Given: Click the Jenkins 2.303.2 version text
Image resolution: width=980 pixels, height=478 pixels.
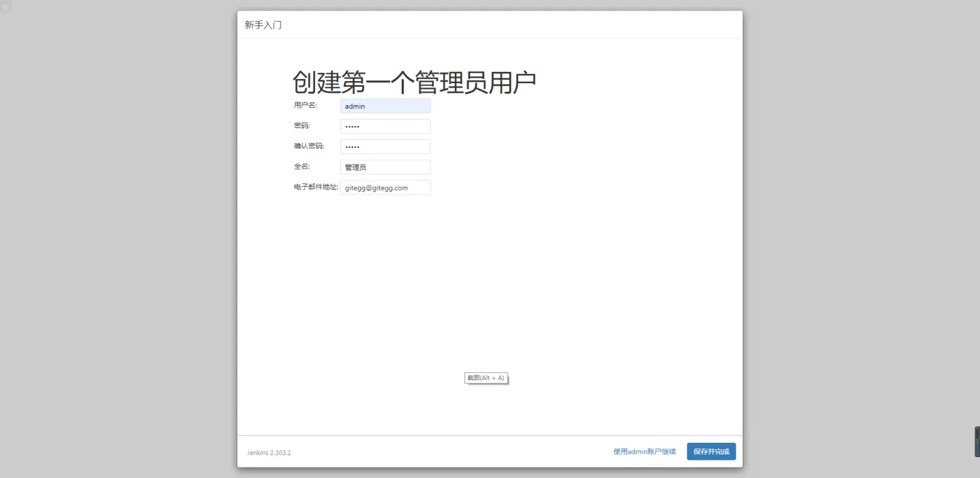Looking at the screenshot, I should [269, 453].
